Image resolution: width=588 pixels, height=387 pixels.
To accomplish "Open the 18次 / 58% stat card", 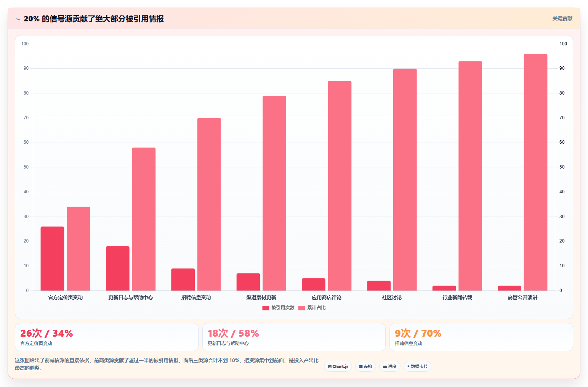I will (294, 337).
